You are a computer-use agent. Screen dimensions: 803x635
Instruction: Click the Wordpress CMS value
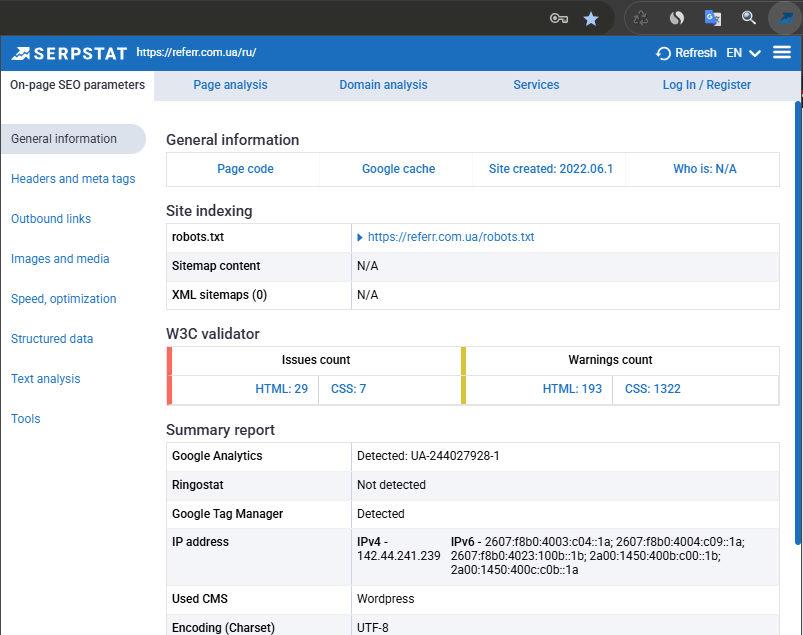click(x=386, y=599)
